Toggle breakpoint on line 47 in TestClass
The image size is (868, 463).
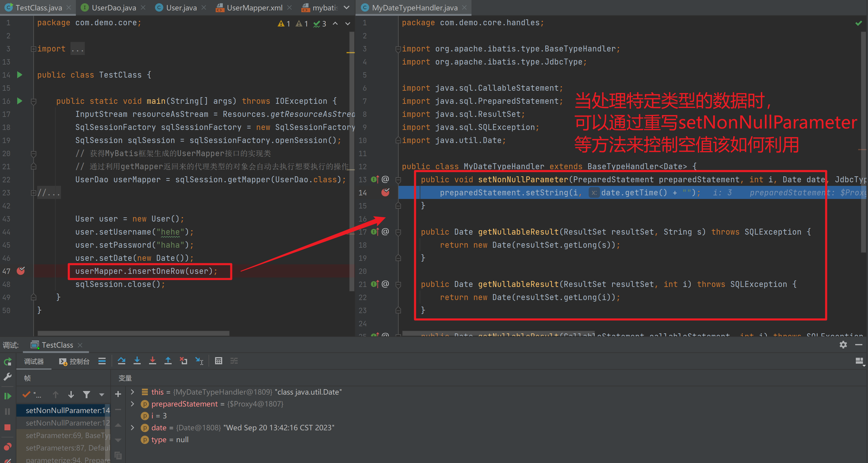coord(21,271)
